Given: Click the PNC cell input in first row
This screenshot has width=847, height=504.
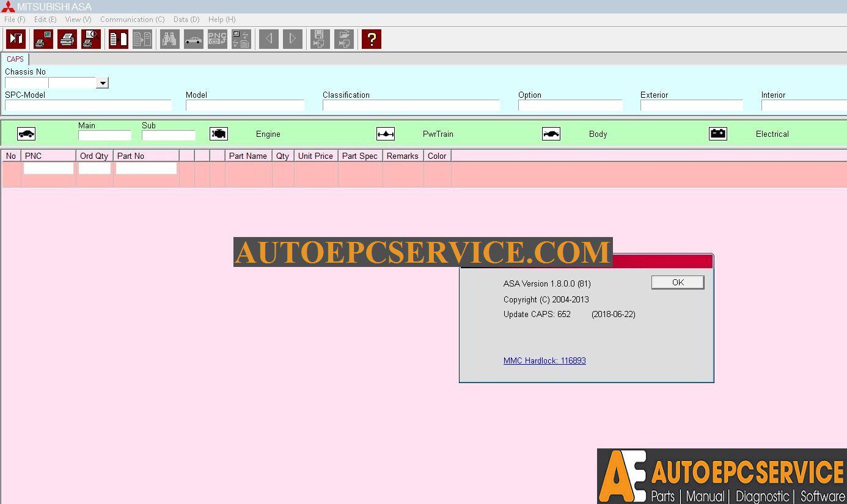Looking at the screenshot, I should point(48,168).
